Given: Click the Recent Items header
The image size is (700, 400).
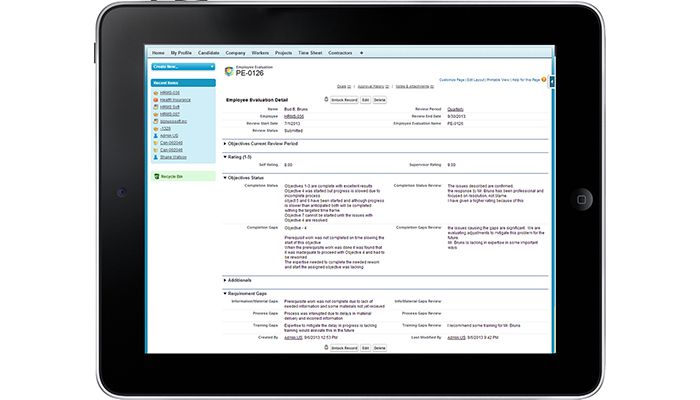Looking at the screenshot, I should pyautogui.click(x=183, y=83).
